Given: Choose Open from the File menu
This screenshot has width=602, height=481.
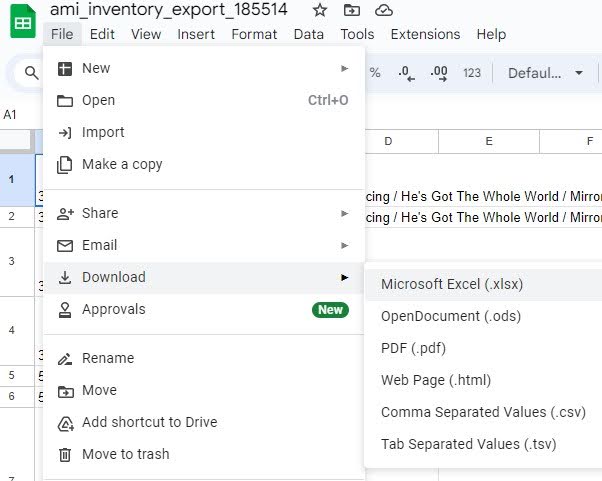Looking at the screenshot, I should [x=203, y=100].
